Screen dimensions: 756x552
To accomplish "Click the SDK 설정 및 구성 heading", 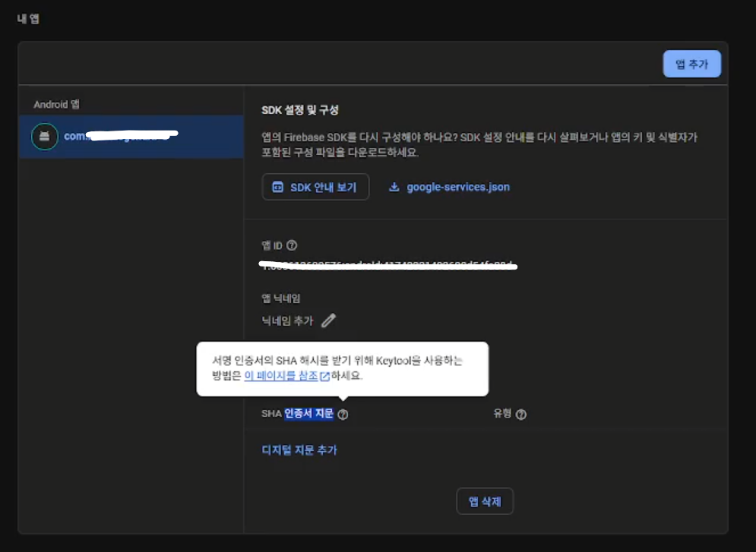I will [x=300, y=110].
